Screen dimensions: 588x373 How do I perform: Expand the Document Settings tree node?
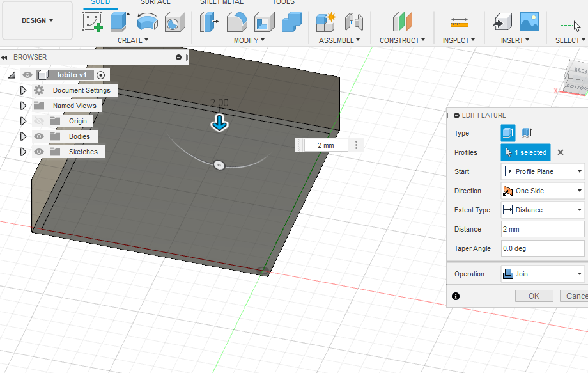point(23,90)
